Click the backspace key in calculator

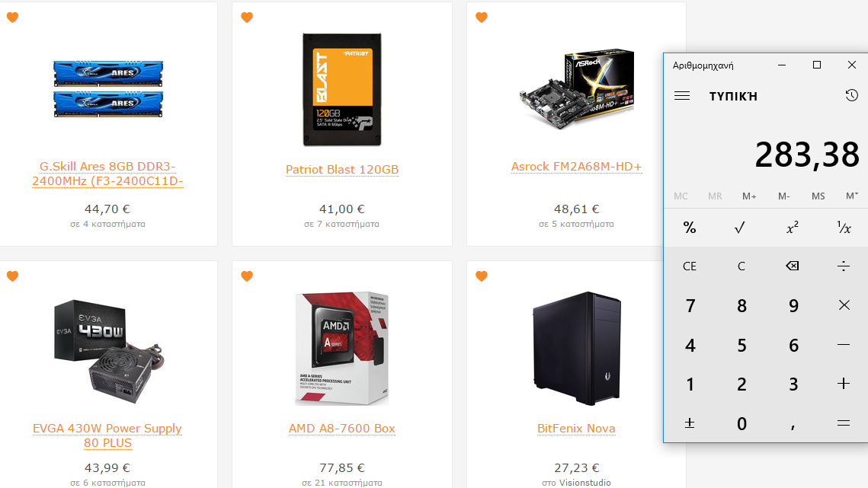pyautogui.click(x=792, y=266)
